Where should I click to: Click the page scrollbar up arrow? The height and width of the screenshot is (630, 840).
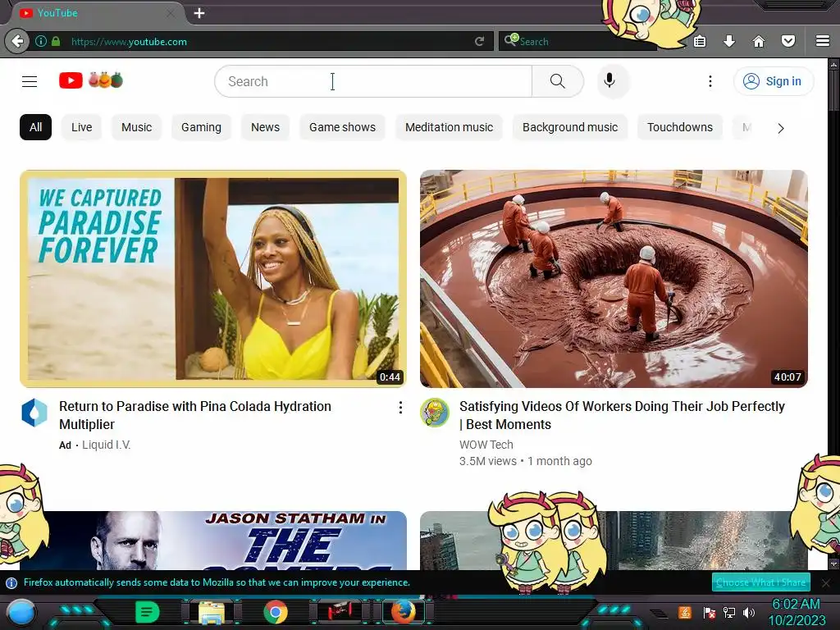click(833, 64)
